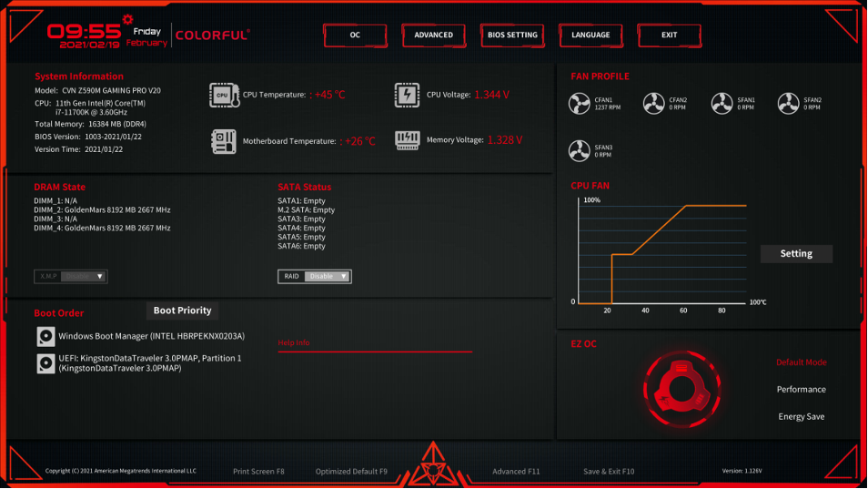The width and height of the screenshot is (868, 489).
Task: Click the Total Memory 16384 MB line
Action: click(90, 124)
